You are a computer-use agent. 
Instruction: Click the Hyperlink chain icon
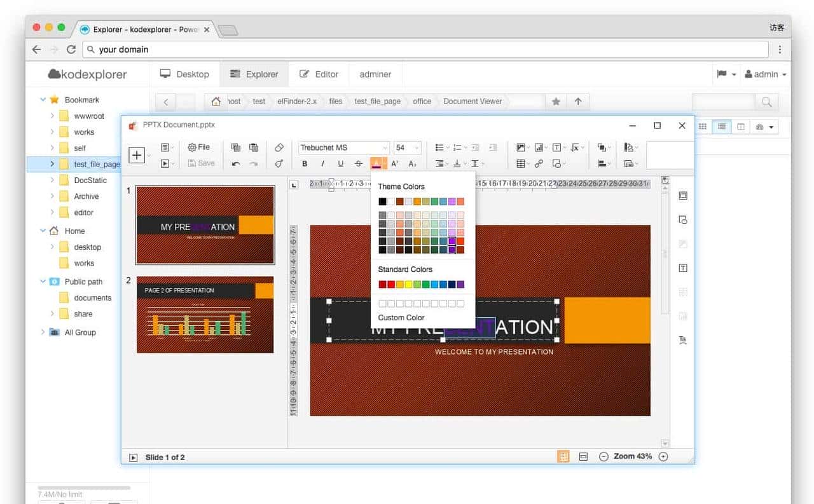point(539,163)
